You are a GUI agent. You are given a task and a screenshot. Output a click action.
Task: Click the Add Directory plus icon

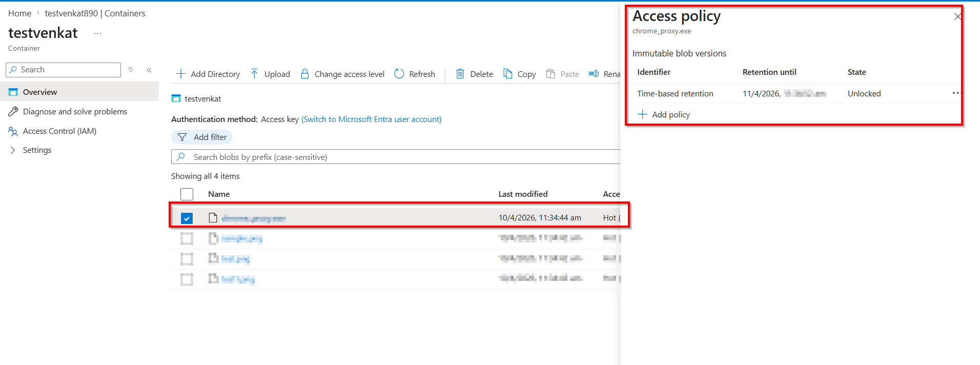pos(180,74)
